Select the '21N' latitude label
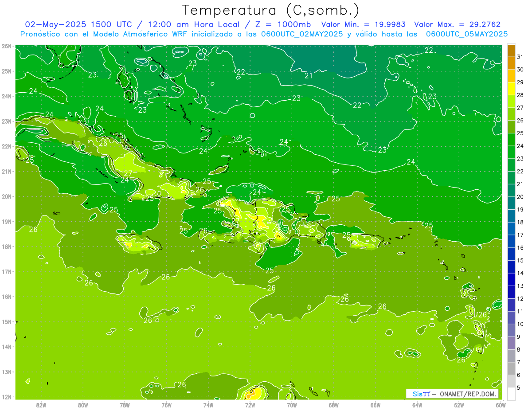This screenshot has height=411, width=532. point(7,171)
